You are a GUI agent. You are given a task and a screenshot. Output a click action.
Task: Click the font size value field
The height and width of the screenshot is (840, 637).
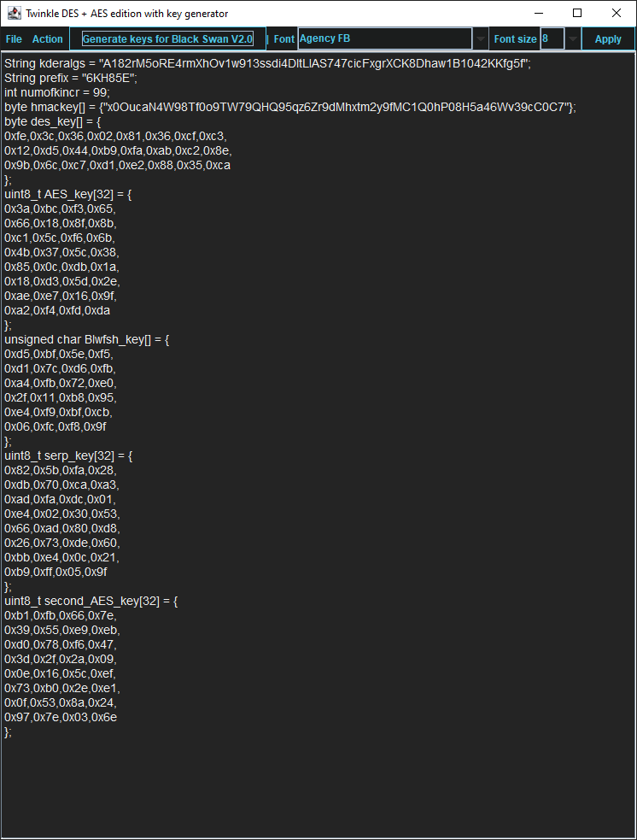tap(552, 39)
